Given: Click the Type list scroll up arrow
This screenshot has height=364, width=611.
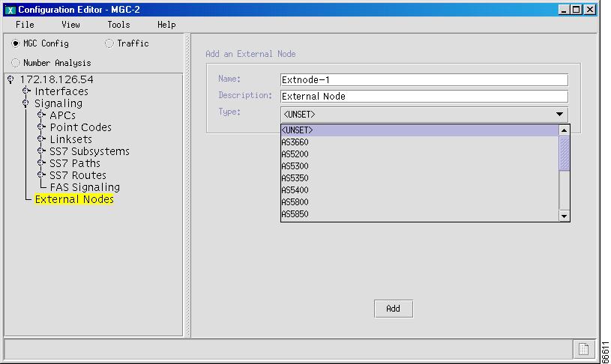Looking at the screenshot, I should click(x=565, y=130).
